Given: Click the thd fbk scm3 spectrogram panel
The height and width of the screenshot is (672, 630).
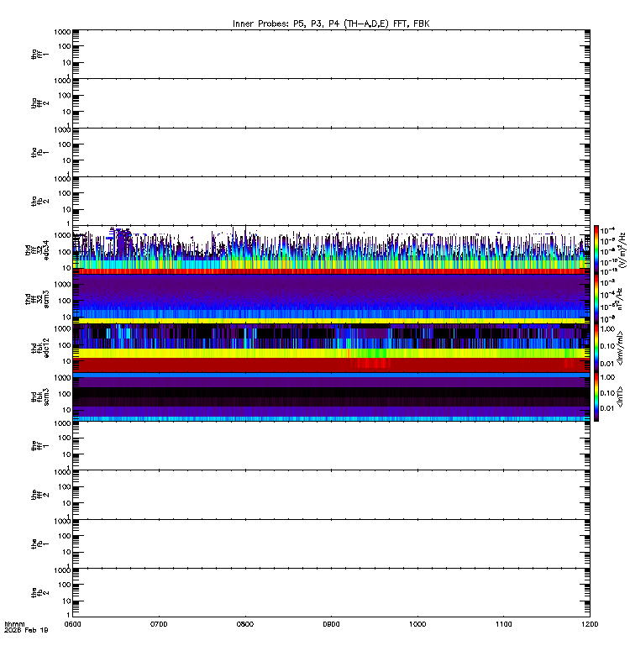Looking at the screenshot, I should coord(331,396).
